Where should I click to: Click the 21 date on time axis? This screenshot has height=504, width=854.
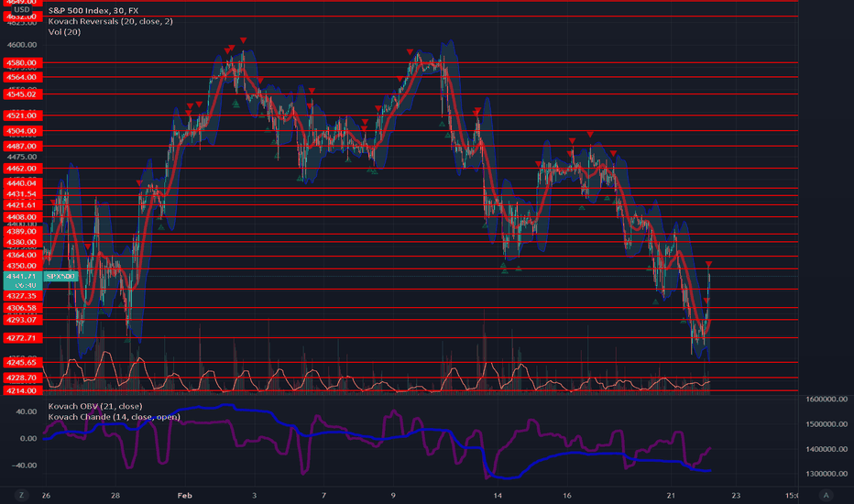click(x=671, y=495)
